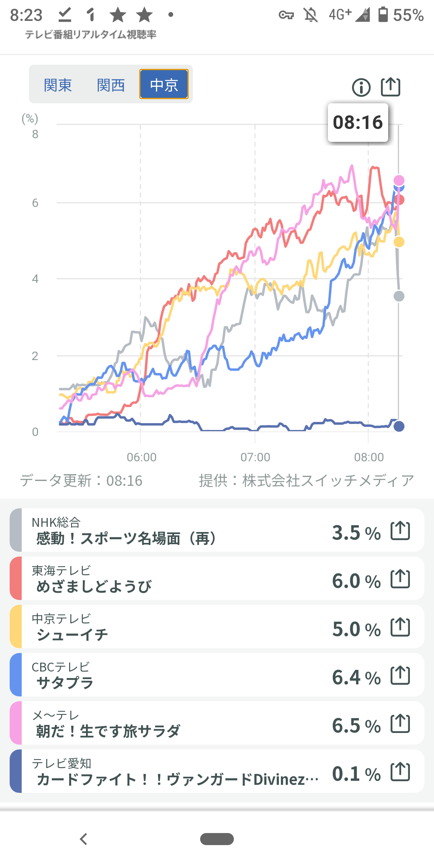Viewport: 434px width, 868px height.
Task: Tap the pink メ〜テレ color swatch
Action: (x=16, y=723)
